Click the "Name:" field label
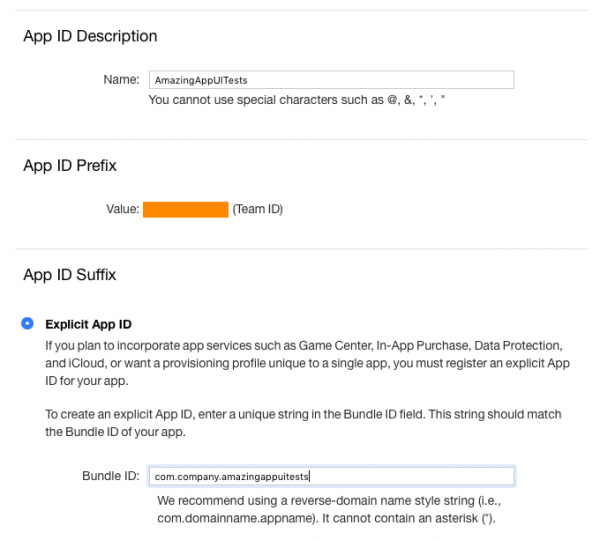This screenshot has width=600, height=540. [121, 79]
